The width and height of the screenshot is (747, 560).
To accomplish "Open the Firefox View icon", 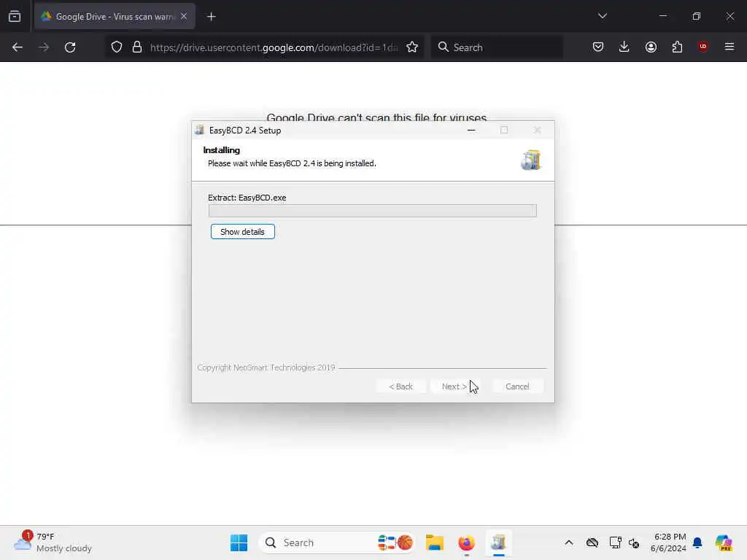I will pos(15,16).
